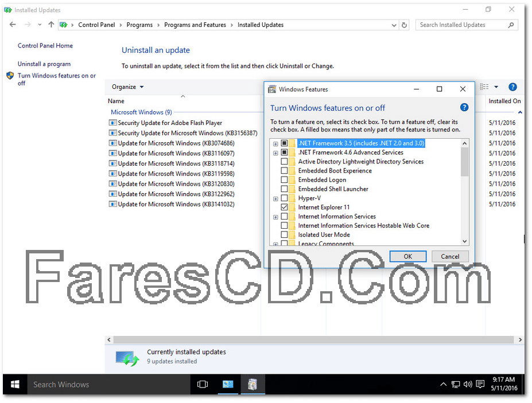
Task: Select IIS Hostable Web Core label
Action: coord(363,225)
